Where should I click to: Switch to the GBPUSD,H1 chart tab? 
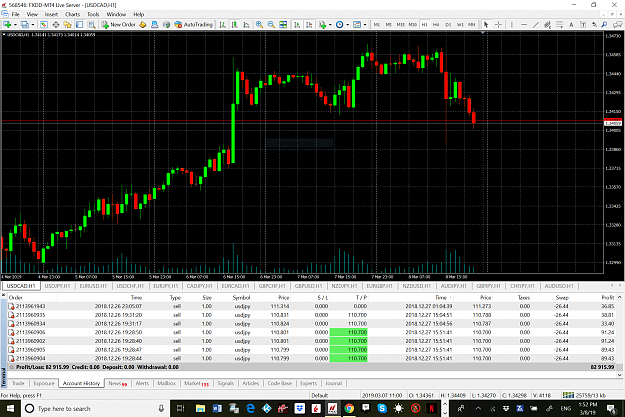pos(308,286)
